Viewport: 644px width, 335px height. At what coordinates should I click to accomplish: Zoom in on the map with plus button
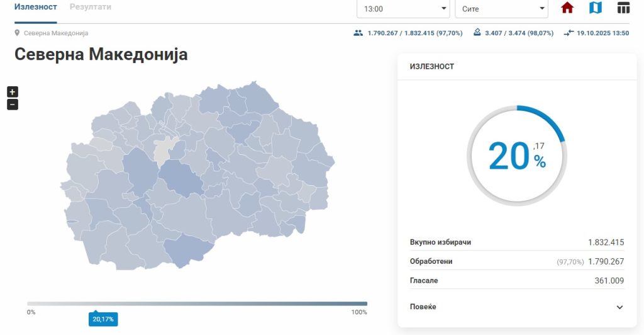[13, 91]
